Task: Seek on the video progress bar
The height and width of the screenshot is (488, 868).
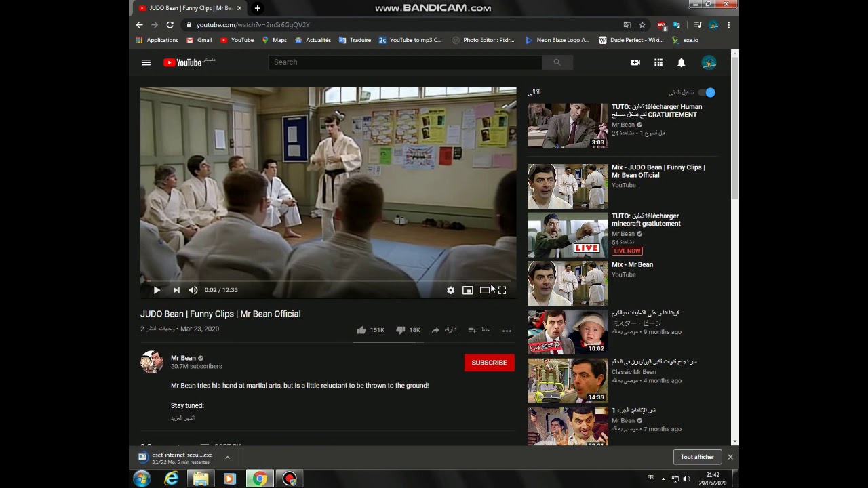Action: pos(328,280)
